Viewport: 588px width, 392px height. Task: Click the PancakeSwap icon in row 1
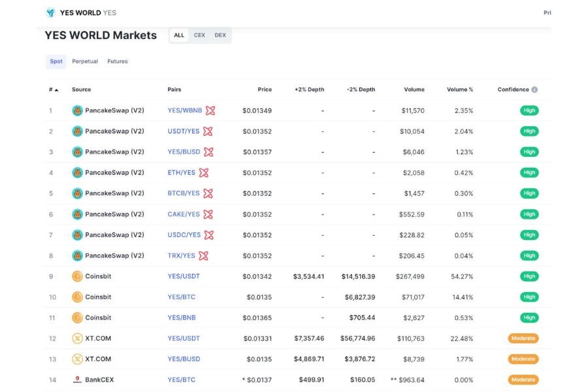(77, 110)
